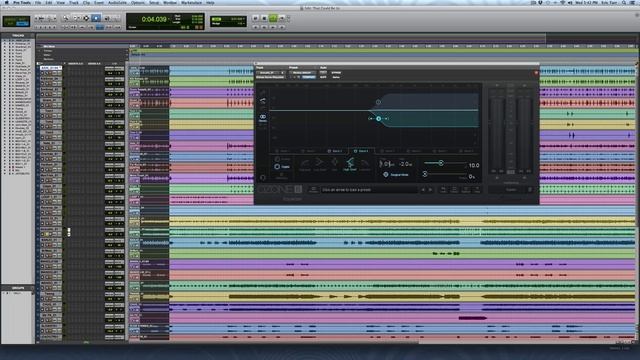Open the Edit window toolbar menu at right
Viewport: 640px width, 360px height.
click(637, 15)
